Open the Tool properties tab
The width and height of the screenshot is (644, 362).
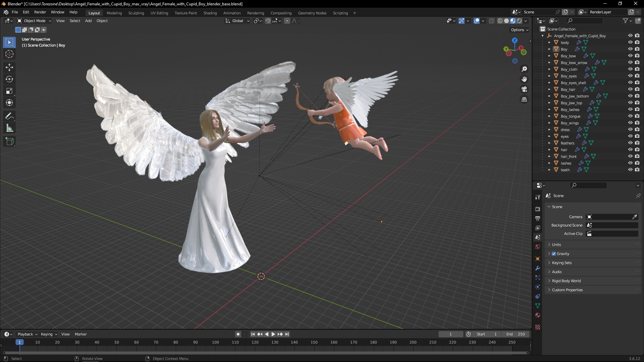point(538,197)
